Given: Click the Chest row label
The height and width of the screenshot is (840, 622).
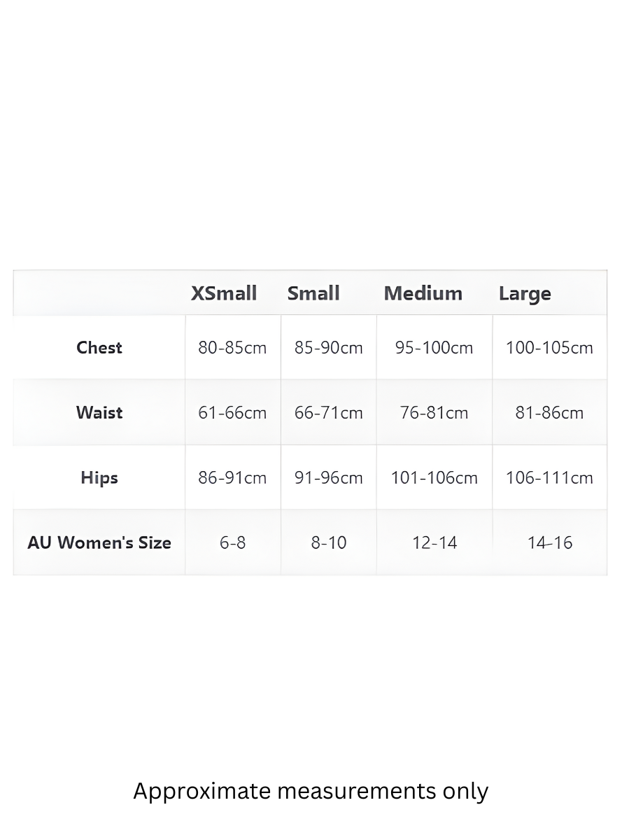Looking at the screenshot, I should click(99, 347).
